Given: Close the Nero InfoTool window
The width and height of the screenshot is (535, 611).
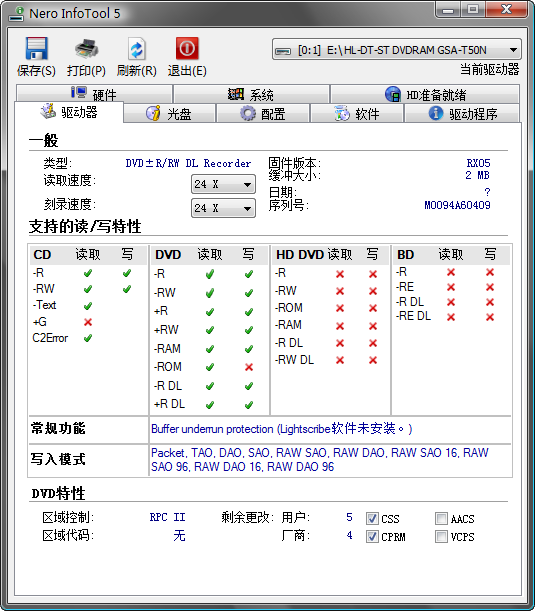Looking at the screenshot, I should click(x=507, y=10).
